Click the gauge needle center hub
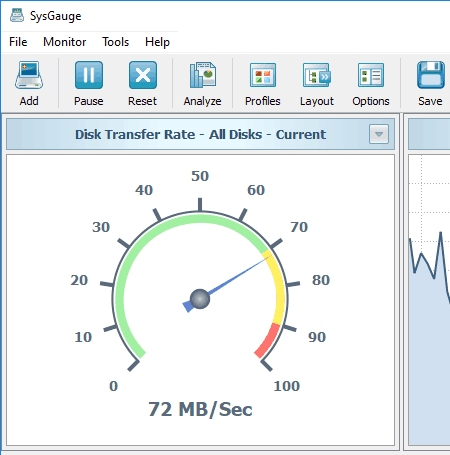The width and height of the screenshot is (450, 455). point(200,299)
